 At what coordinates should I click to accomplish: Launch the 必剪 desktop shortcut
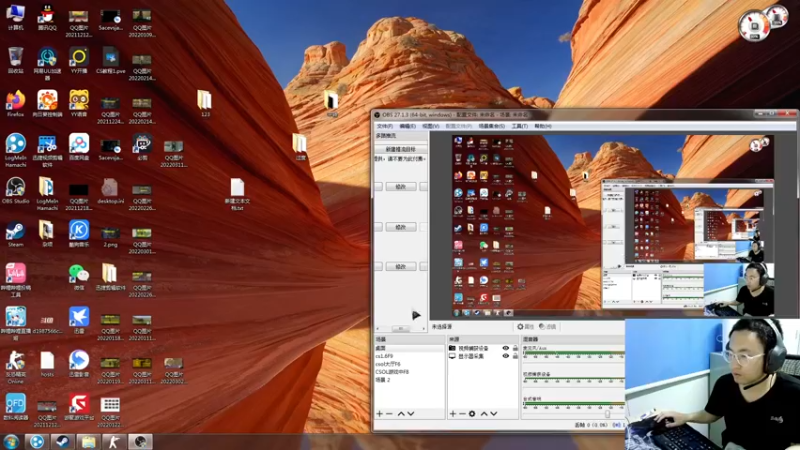(x=142, y=147)
